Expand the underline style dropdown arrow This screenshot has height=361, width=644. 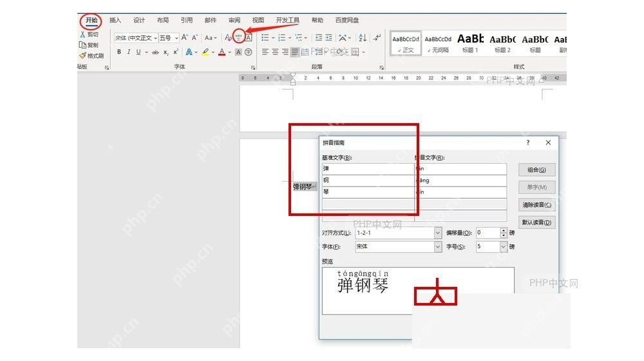tap(146, 52)
